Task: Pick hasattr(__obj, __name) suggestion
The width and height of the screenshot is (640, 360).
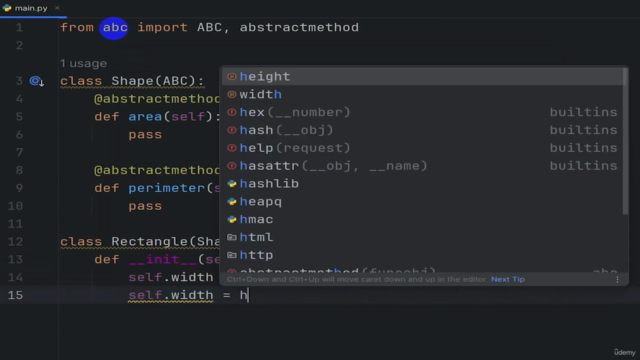Action: tap(422, 166)
